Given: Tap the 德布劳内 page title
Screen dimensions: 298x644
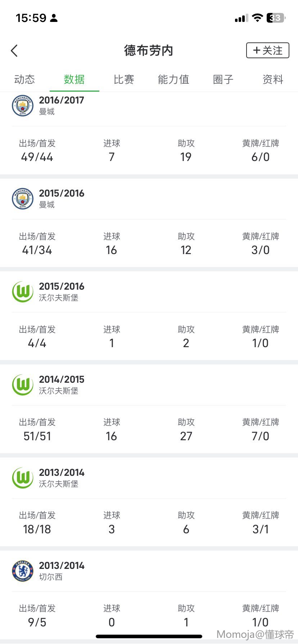Looking at the screenshot, I should tap(149, 51).
